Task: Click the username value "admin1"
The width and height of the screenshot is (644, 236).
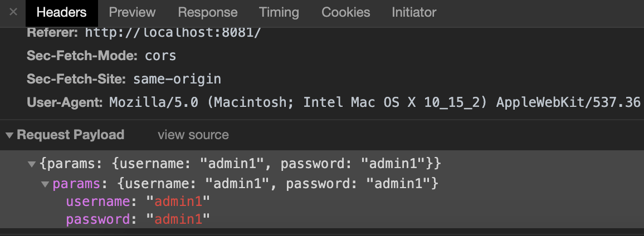Action: point(178,201)
